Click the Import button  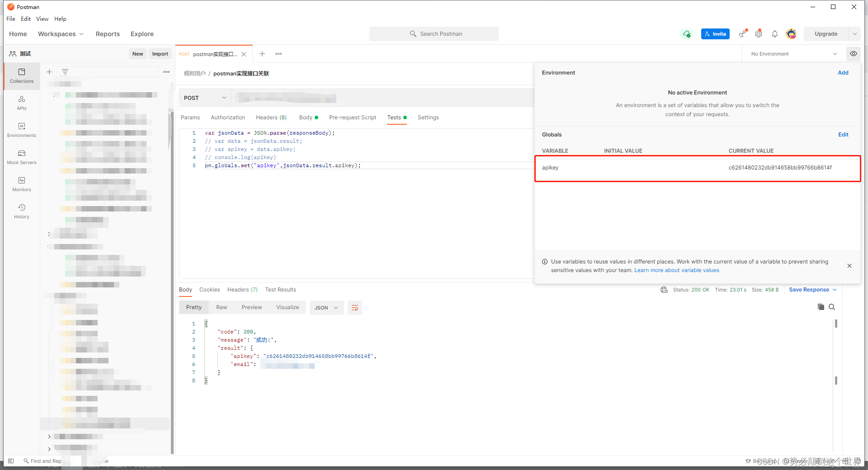[x=160, y=54]
